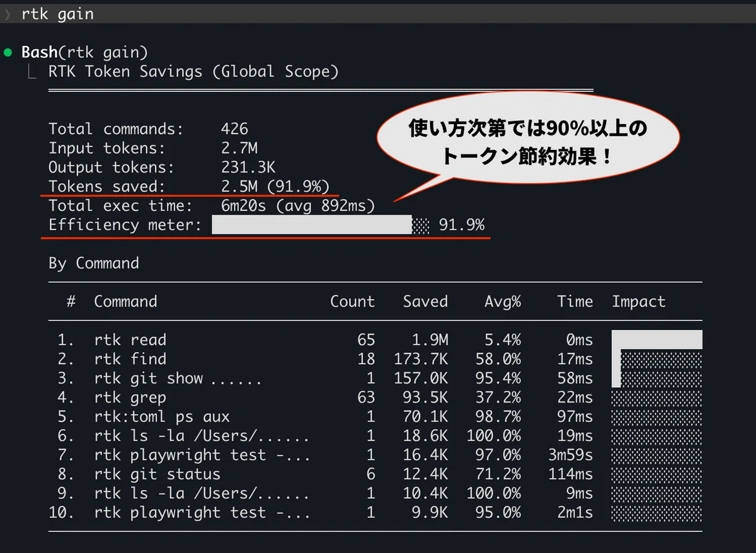Click the 'Saved' column header

(425, 301)
